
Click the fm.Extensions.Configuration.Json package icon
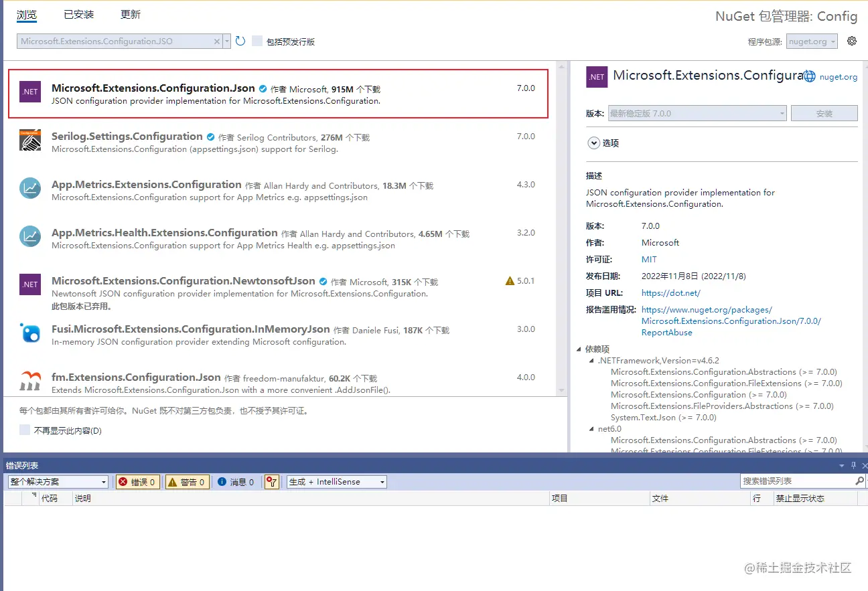point(30,381)
